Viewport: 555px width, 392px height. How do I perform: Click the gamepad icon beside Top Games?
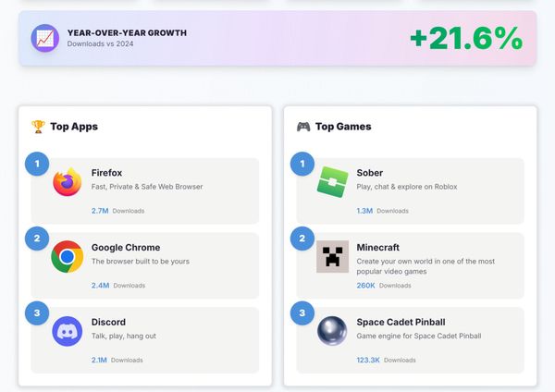click(x=303, y=127)
